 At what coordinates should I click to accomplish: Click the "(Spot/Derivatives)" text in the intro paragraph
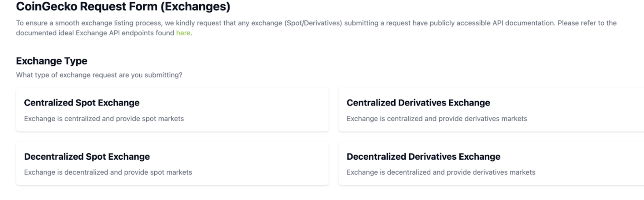313,23
